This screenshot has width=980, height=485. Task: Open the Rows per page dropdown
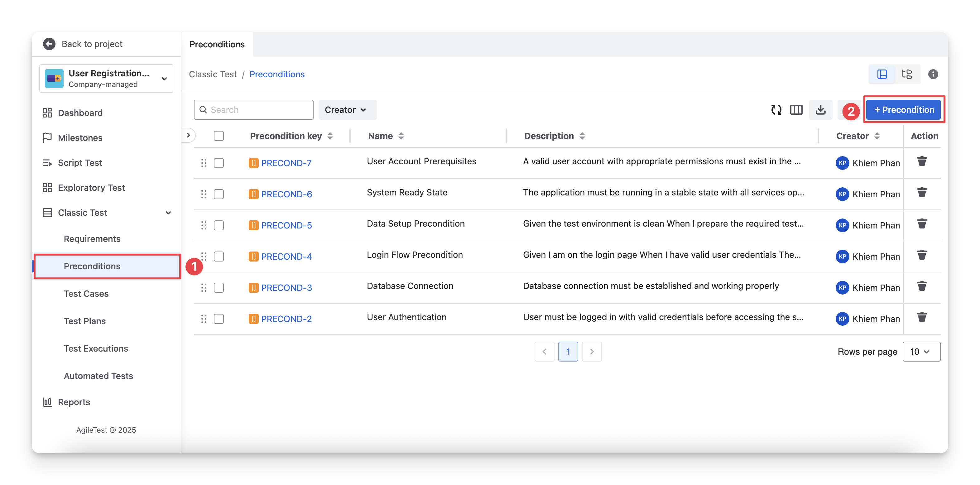pos(921,352)
